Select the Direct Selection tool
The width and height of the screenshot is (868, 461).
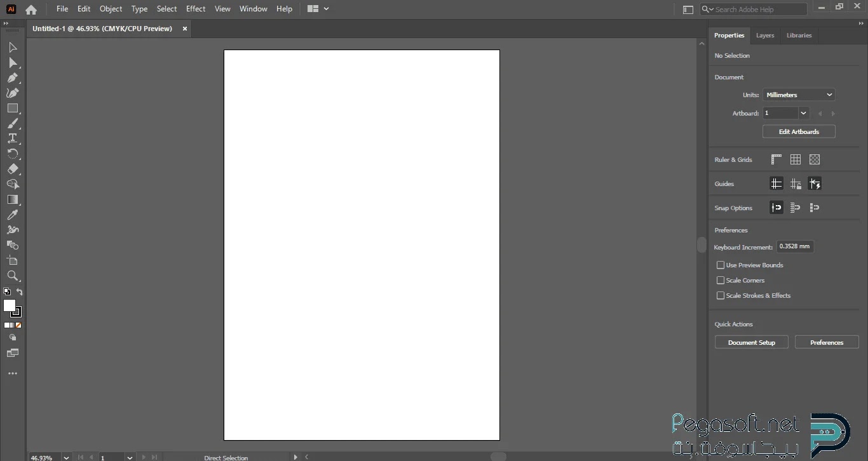coord(13,63)
